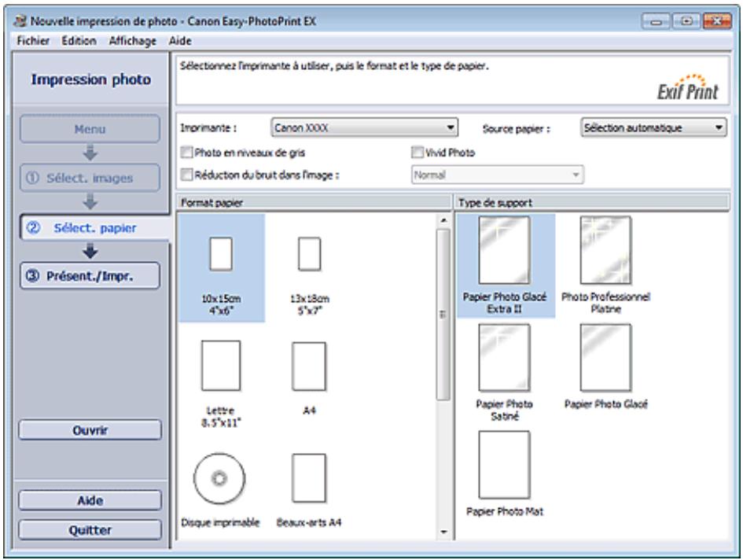Open the Affichage menu
The image size is (743, 560).
coord(133,41)
